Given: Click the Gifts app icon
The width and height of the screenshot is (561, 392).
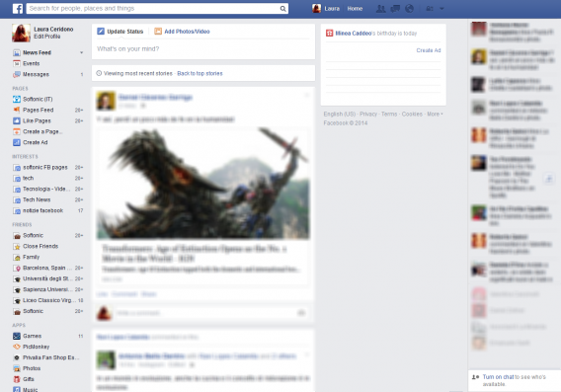Looking at the screenshot, I should (x=17, y=379).
